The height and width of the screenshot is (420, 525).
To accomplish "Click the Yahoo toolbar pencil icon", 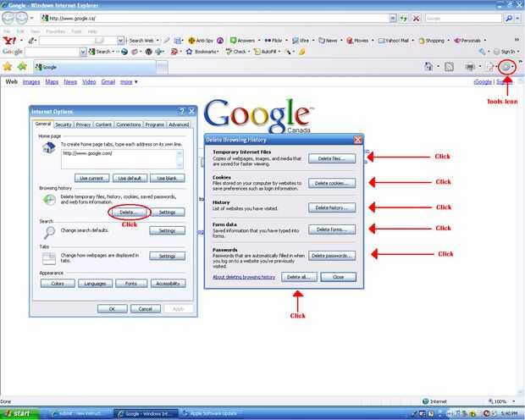I will pos(32,41).
